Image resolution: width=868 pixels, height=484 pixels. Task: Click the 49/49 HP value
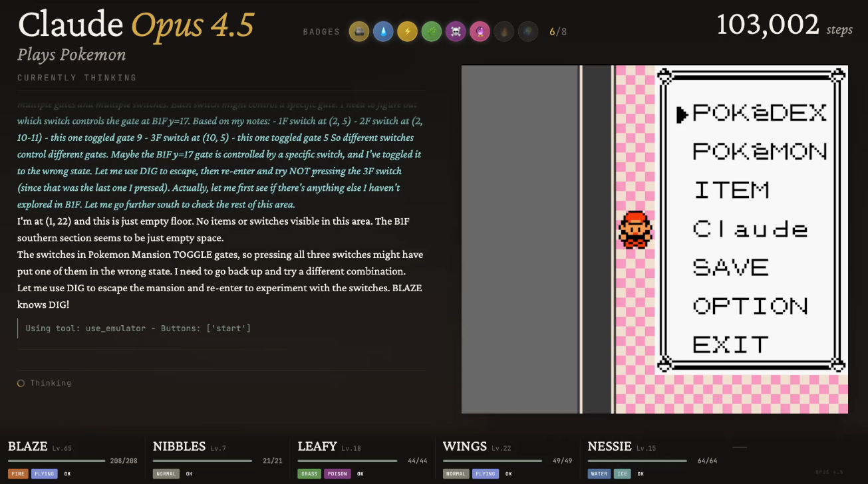point(562,461)
